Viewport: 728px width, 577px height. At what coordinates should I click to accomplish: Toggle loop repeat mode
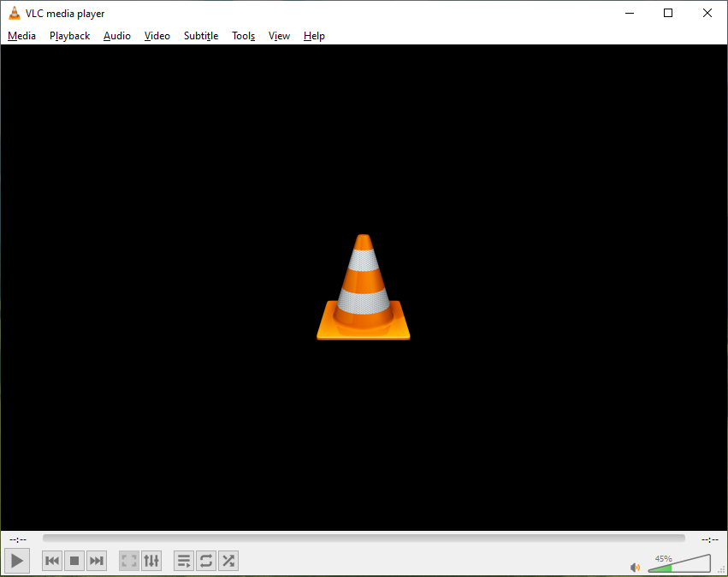click(x=206, y=561)
